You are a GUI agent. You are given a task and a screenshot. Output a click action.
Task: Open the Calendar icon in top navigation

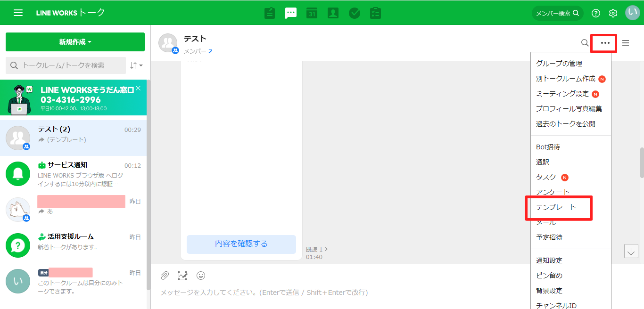pyautogui.click(x=312, y=13)
